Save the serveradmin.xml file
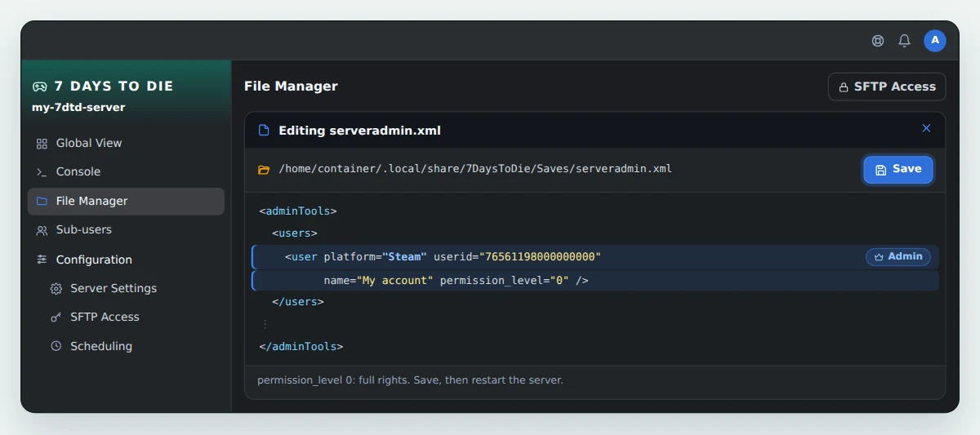 [898, 170]
